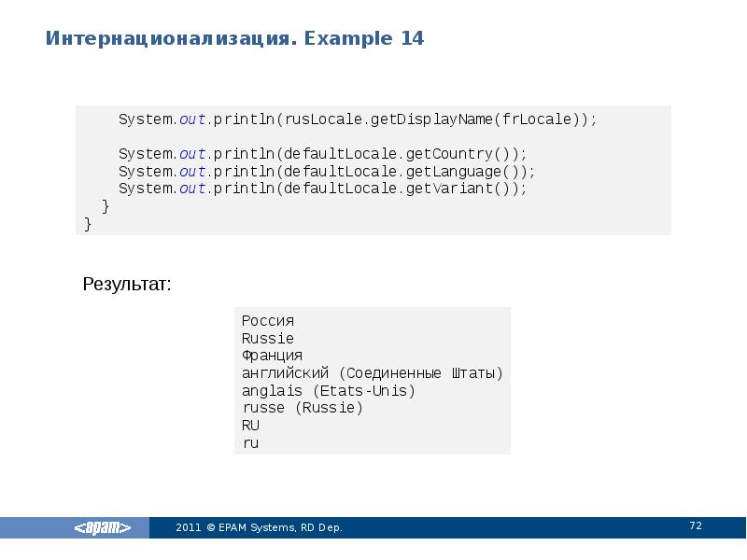Click the lowercase ru output line
This screenshot has width=747, height=560.
248,443
